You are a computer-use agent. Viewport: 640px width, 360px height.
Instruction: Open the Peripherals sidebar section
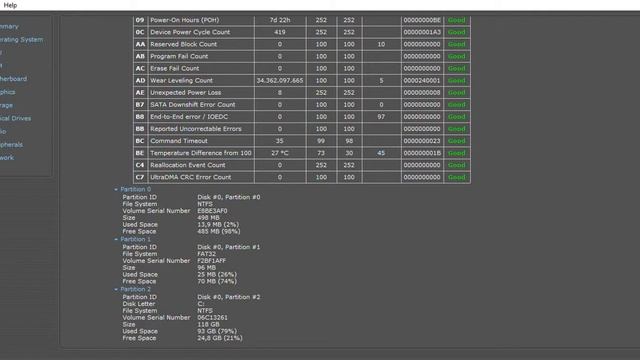click(x=11, y=144)
